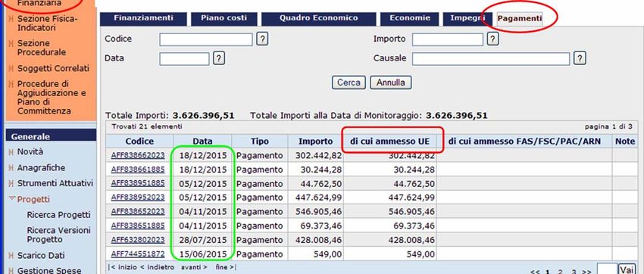Screen dimensions: 644x274
Task: Open Ricerca Progetti in sidebar
Action: (x=59, y=215)
